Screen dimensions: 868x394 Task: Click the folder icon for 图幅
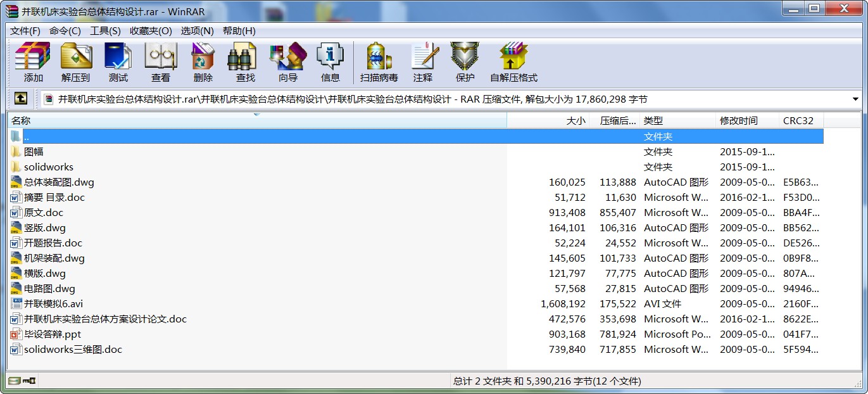pos(16,151)
